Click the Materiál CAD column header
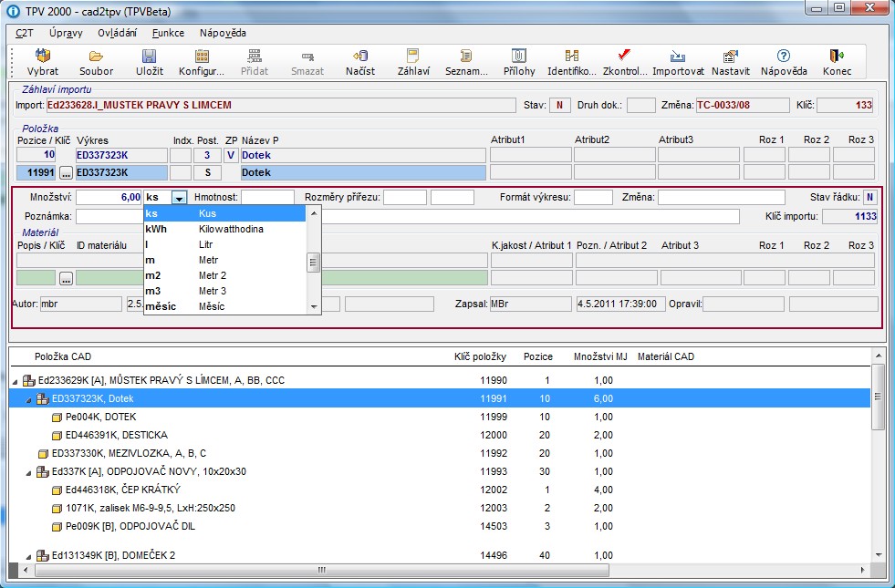The image size is (895, 588). tap(665, 357)
